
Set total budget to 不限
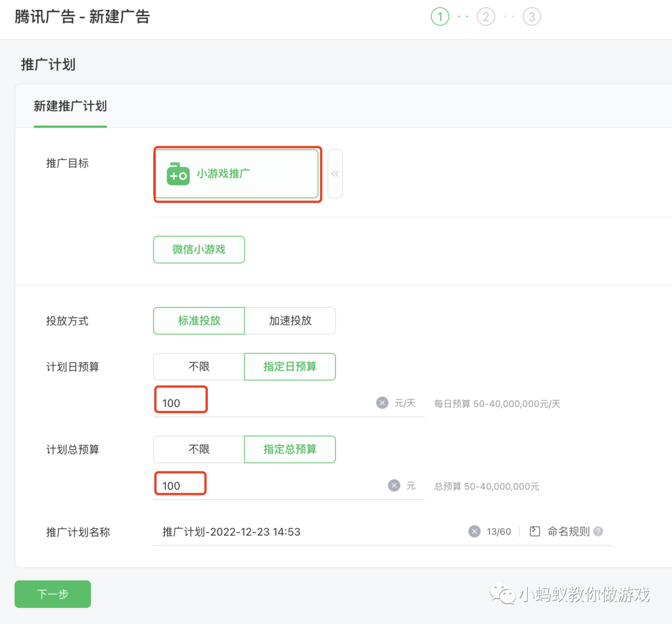[x=199, y=449]
